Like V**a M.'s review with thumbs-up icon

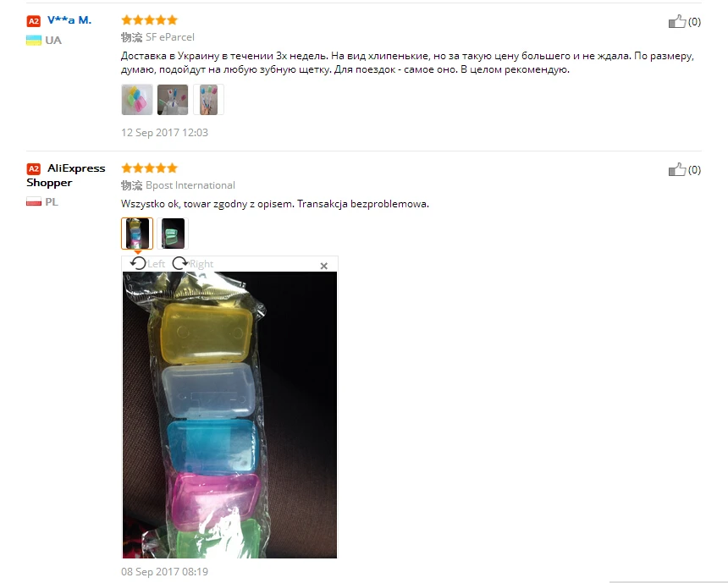(x=677, y=21)
